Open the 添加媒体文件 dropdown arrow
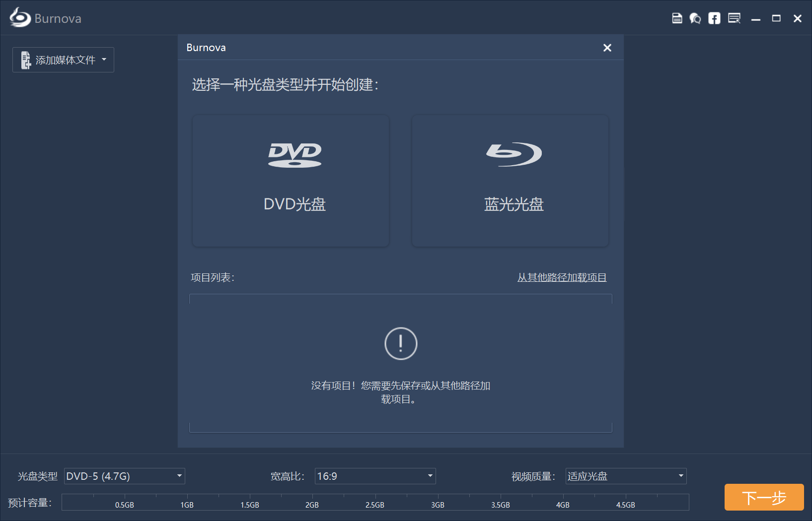Image resolution: width=812 pixels, height=521 pixels. pyautogui.click(x=104, y=60)
